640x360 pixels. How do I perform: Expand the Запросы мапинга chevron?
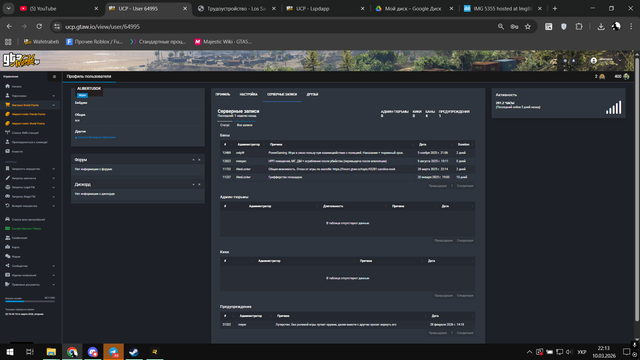53,178
